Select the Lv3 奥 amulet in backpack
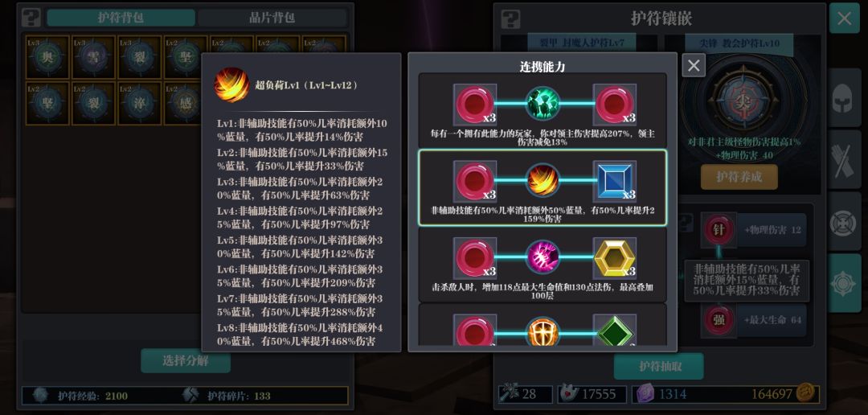 (x=47, y=58)
